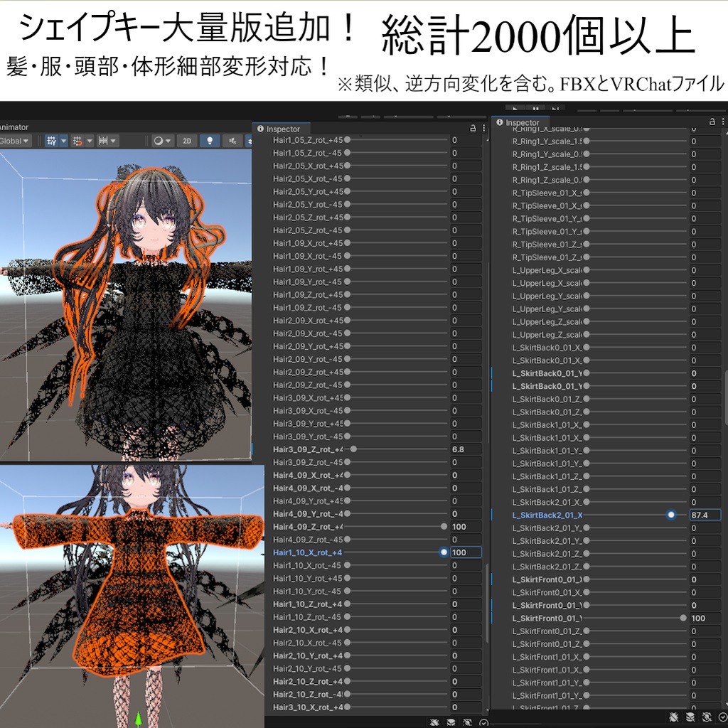This screenshot has height=728, width=728.
Task: Click the scene view effects icon
Action: pyautogui.click(x=159, y=141)
